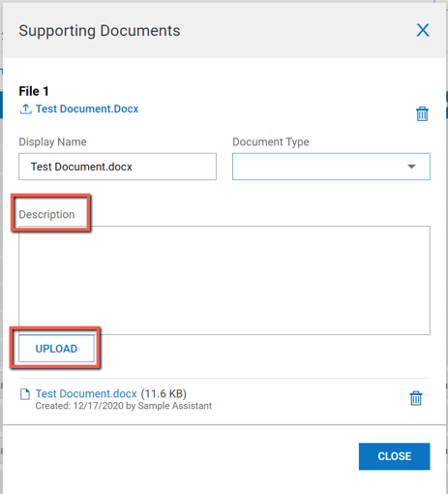This screenshot has width=448, height=494.
Task: Open the uploaded Test Document.docx (11.6 KB) link
Action: 86,393
